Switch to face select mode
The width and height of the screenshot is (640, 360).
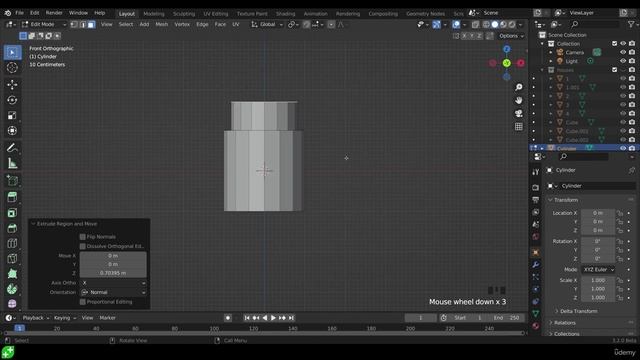(91, 24)
